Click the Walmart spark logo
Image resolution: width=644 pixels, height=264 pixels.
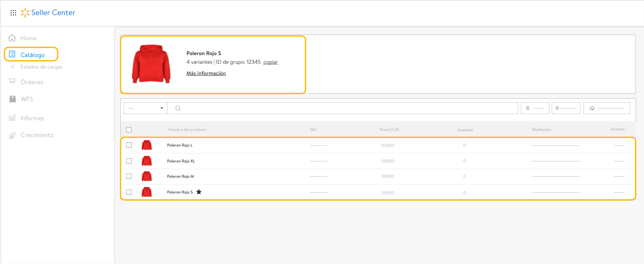click(x=25, y=13)
